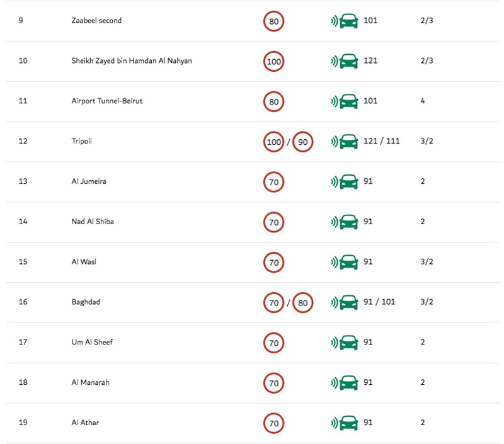The image size is (504, 444).
Task: Click the Airport Tunnel-Beirut street name
Action: [106, 101]
